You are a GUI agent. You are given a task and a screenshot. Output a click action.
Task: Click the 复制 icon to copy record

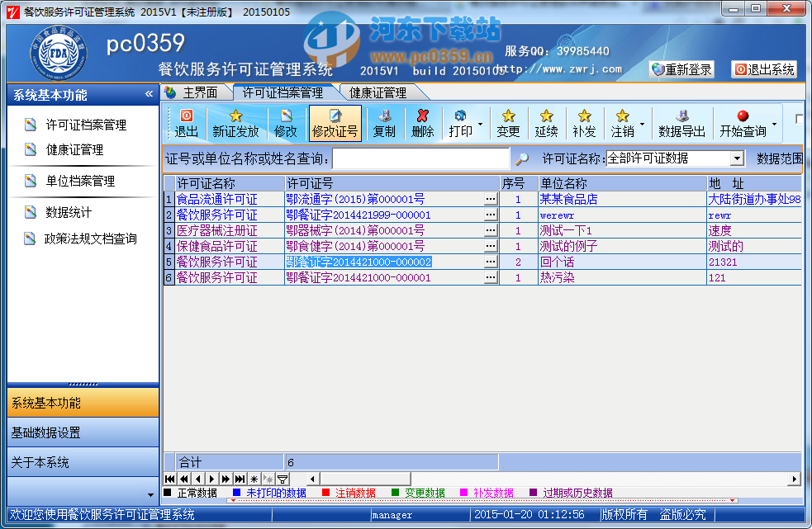382,123
